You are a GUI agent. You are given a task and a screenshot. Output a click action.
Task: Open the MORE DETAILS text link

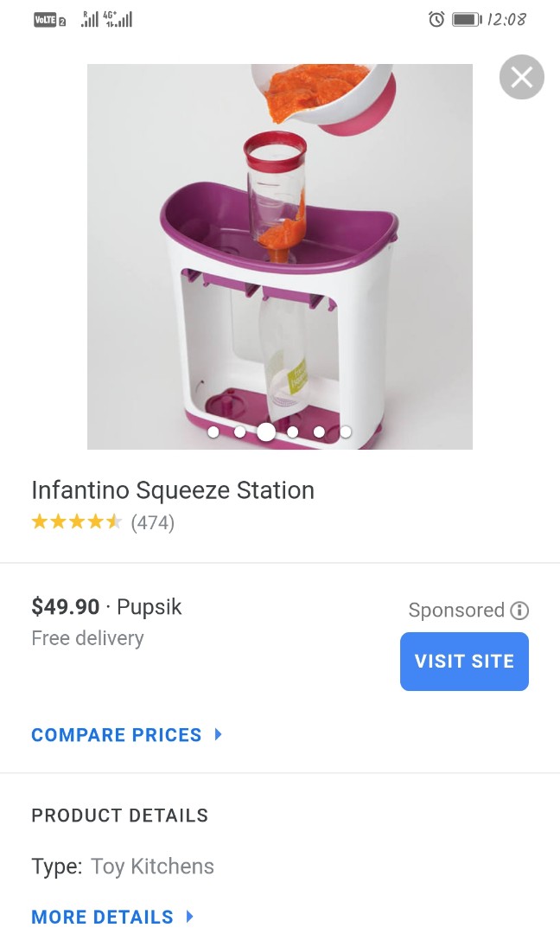(x=102, y=917)
